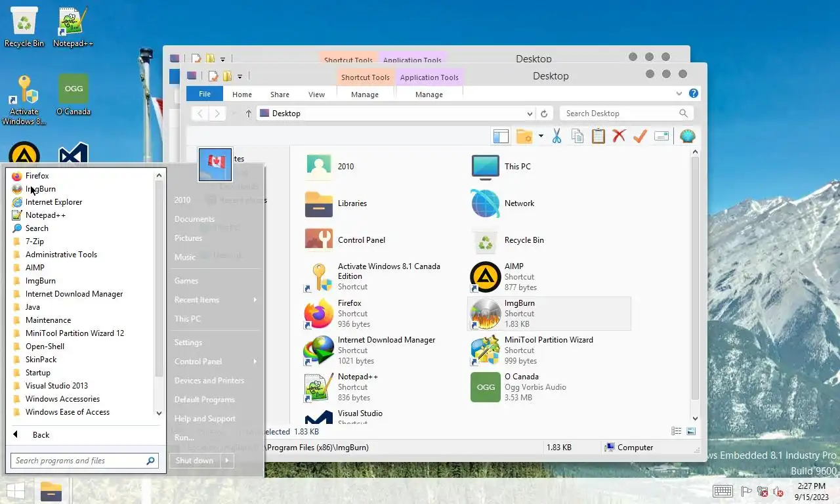
Task: Open Manage tab under Shortcut Tools
Action: [365, 94]
